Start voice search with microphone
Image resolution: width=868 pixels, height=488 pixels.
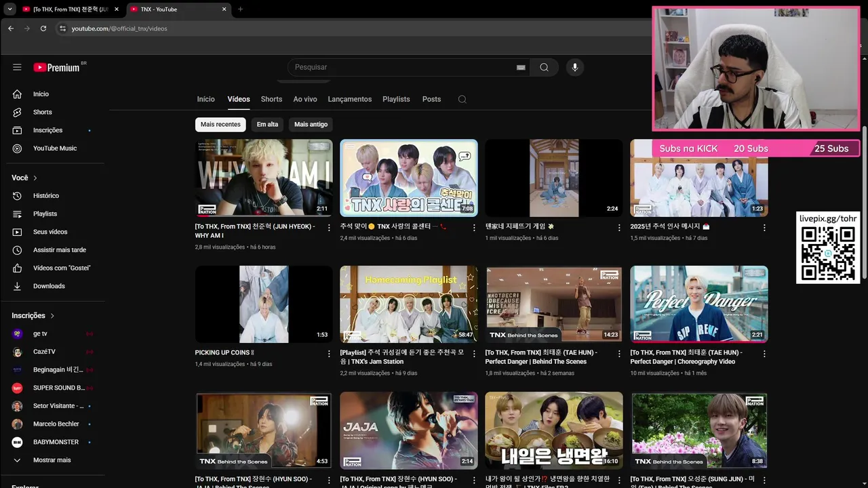pos(575,67)
